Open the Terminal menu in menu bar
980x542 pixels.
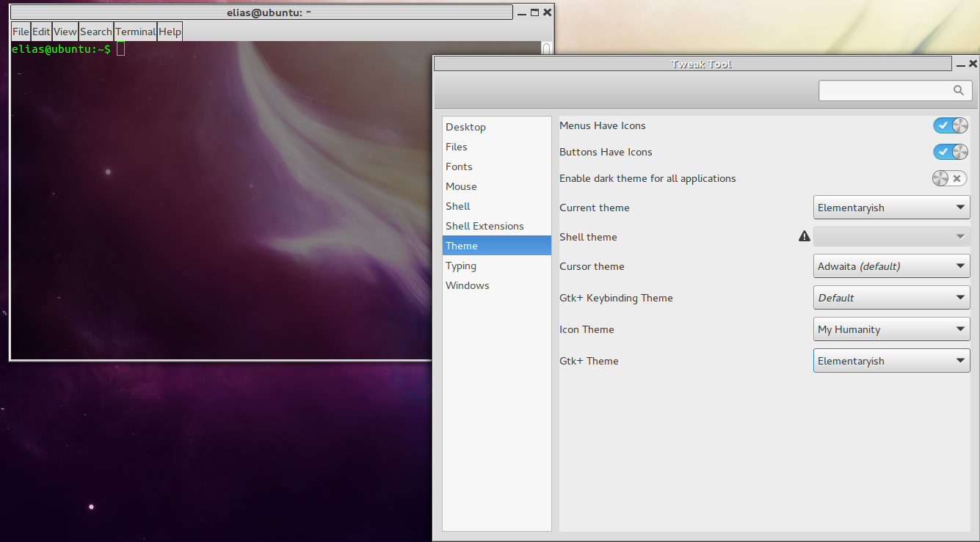click(x=135, y=32)
